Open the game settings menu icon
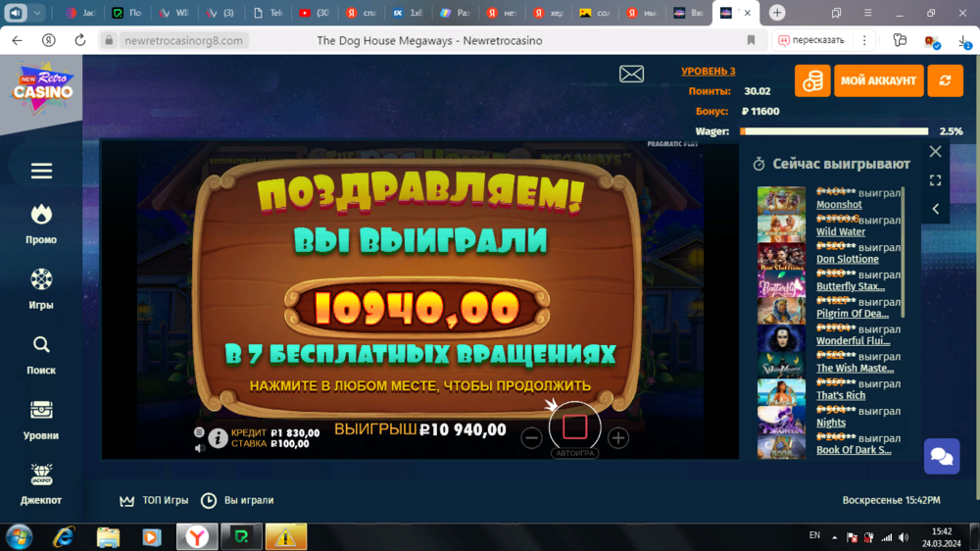The width and height of the screenshot is (980, 551). [199, 432]
